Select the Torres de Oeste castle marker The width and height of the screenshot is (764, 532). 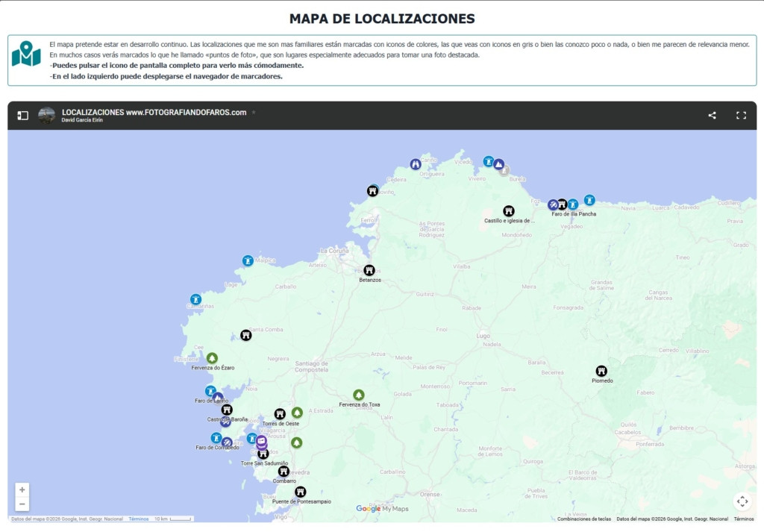(x=280, y=414)
